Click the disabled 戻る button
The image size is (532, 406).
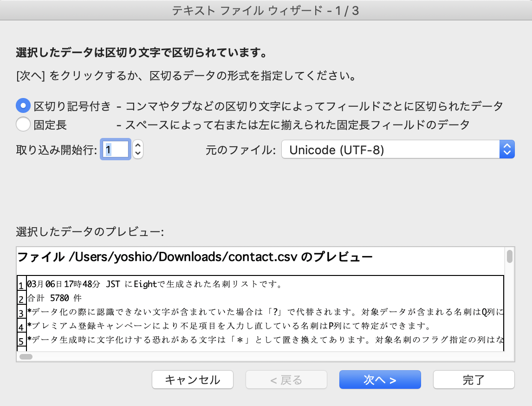tap(286, 380)
